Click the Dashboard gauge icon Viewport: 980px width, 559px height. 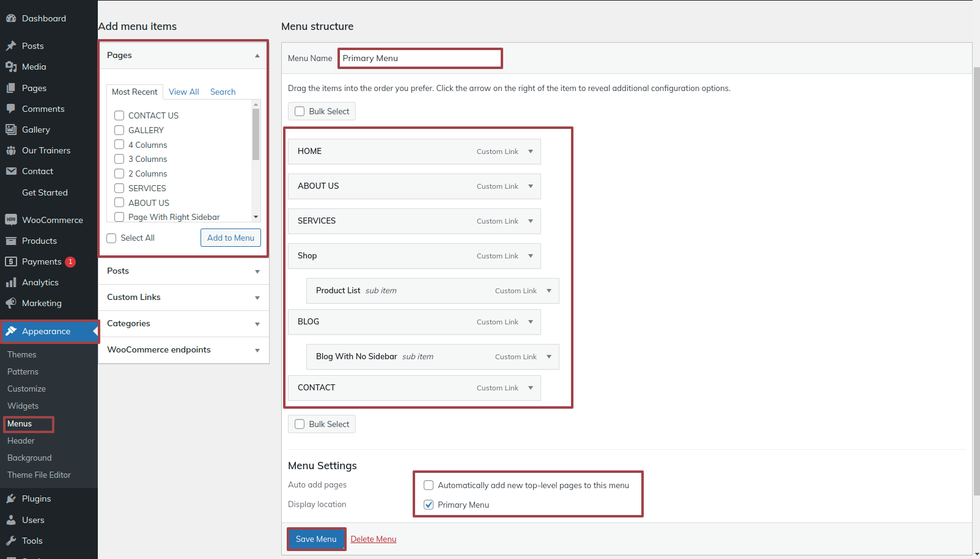[x=11, y=18]
